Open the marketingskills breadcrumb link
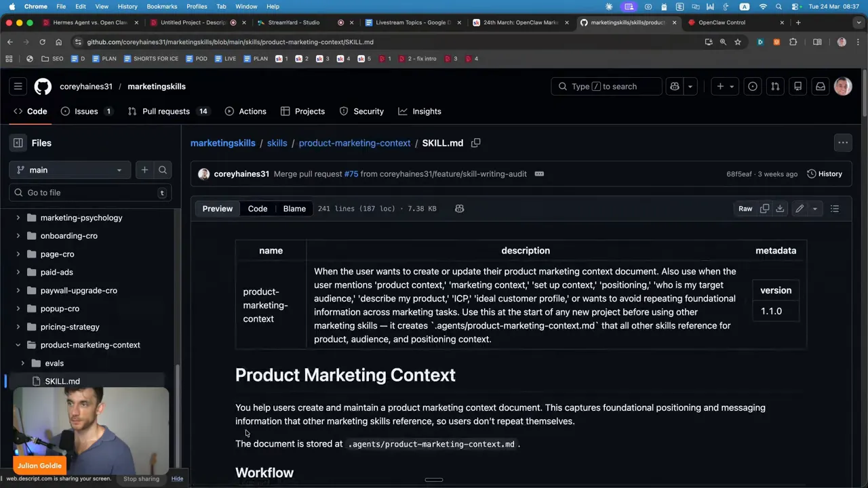Screen dimensions: 868x488 223,143
